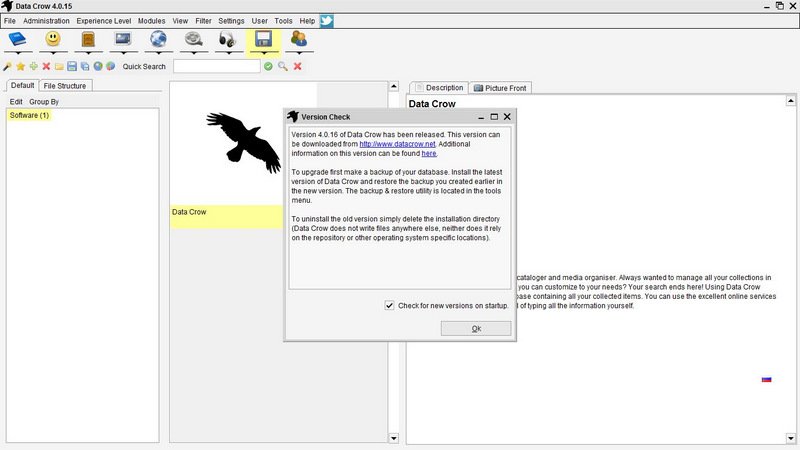Viewport: 800px width, 450px height.
Task: Follow the 'here' link for version info
Action: (x=429, y=153)
